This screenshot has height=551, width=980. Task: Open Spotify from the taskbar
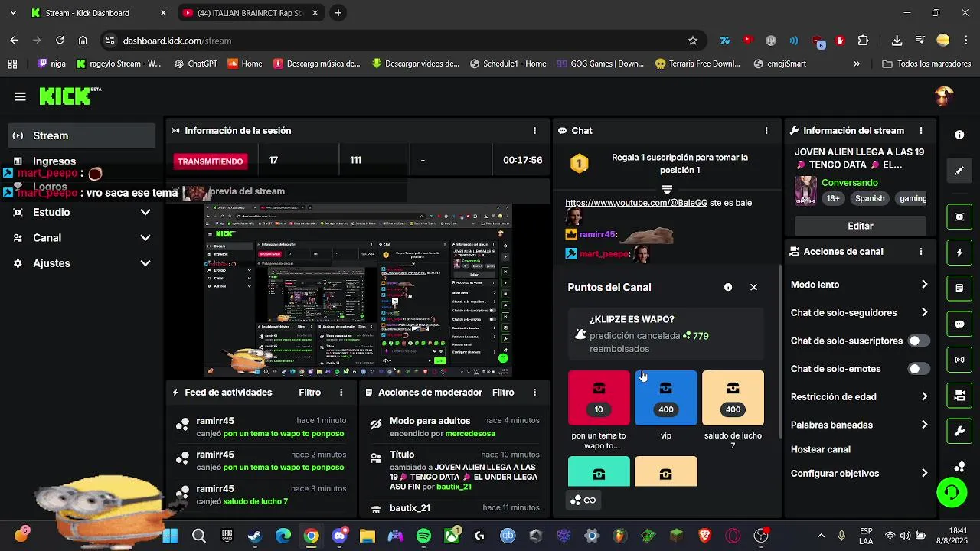coord(423,536)
